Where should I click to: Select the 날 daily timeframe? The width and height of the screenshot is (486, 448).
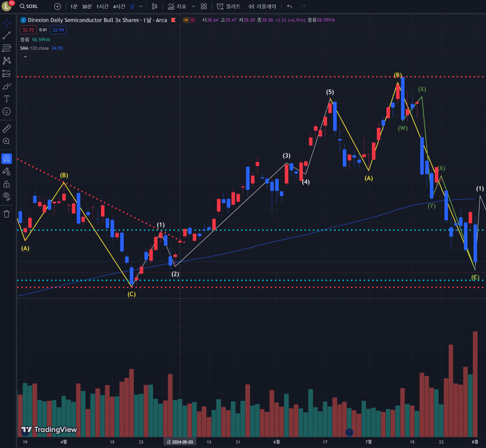point(132,6)
